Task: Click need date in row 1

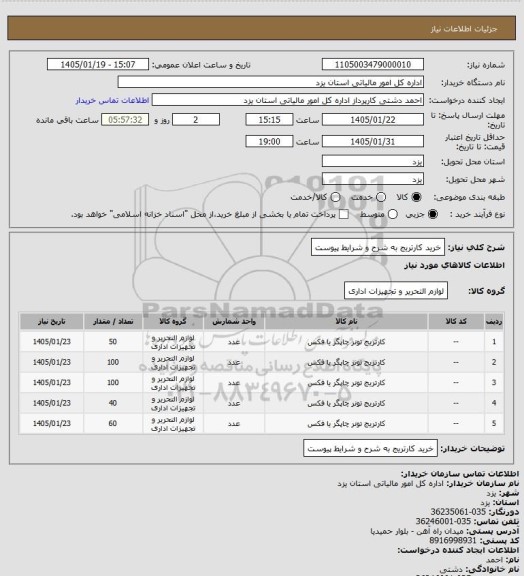Action: point(51,342)
